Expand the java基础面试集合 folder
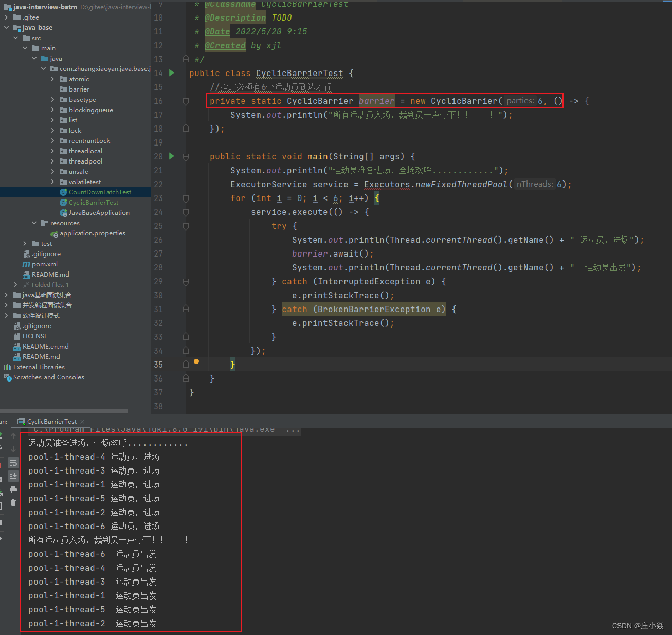Screen dimensions: 672x635 pyautogui.click(x=6, y=295)
